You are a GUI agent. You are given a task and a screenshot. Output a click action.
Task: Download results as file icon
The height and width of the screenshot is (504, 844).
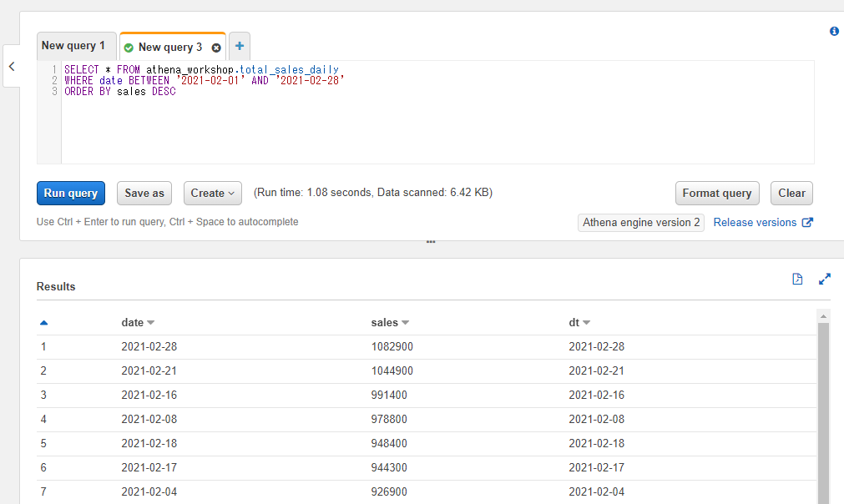point(797,279)
